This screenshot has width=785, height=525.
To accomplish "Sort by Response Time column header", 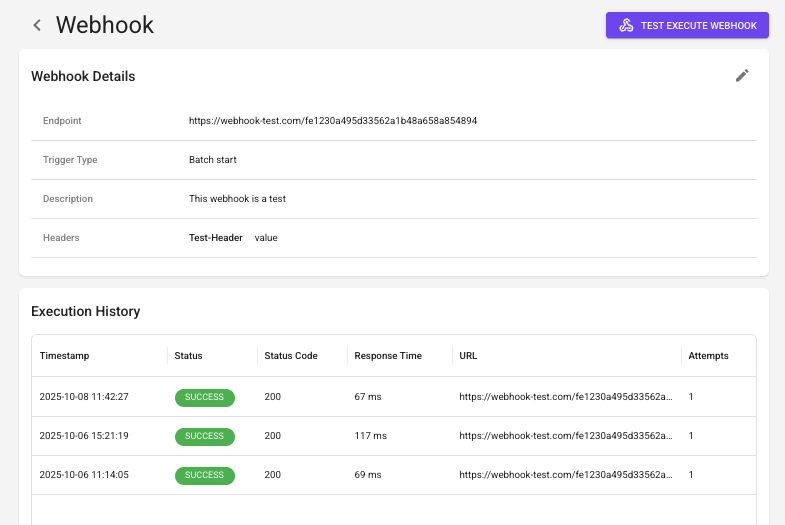I will tap(388, 356).
